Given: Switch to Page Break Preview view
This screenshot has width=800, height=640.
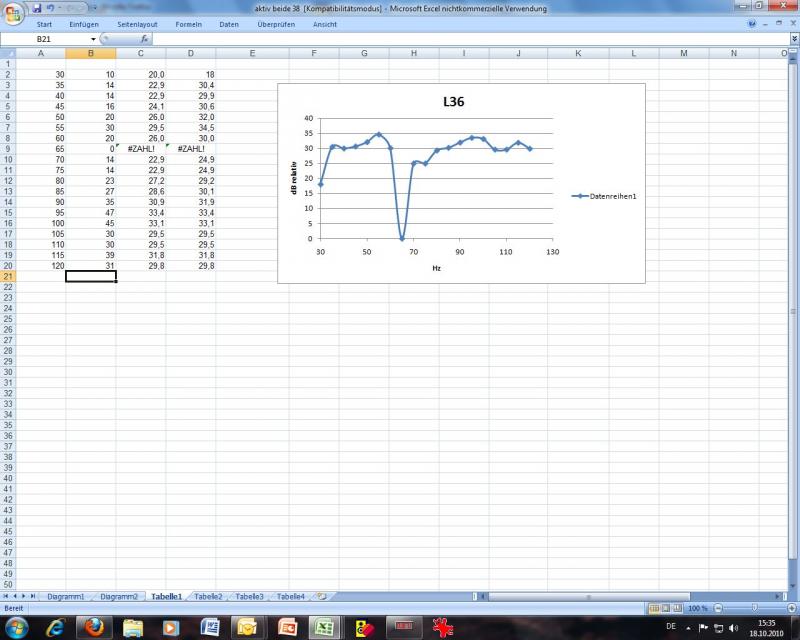Looking at the screenshot, I should (679, 608).
